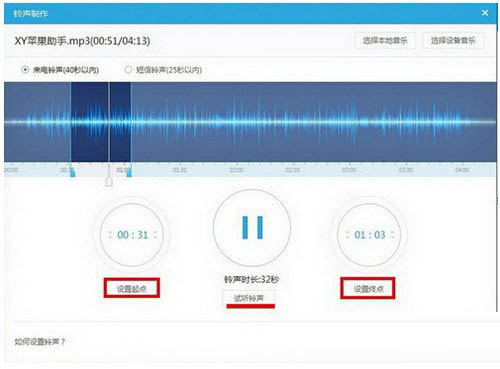Image resolution: width=500 pixels, height=369 pixels.
Task: Click the 铃声时长:32秒 duration label
Action: (x=251, y=279)
